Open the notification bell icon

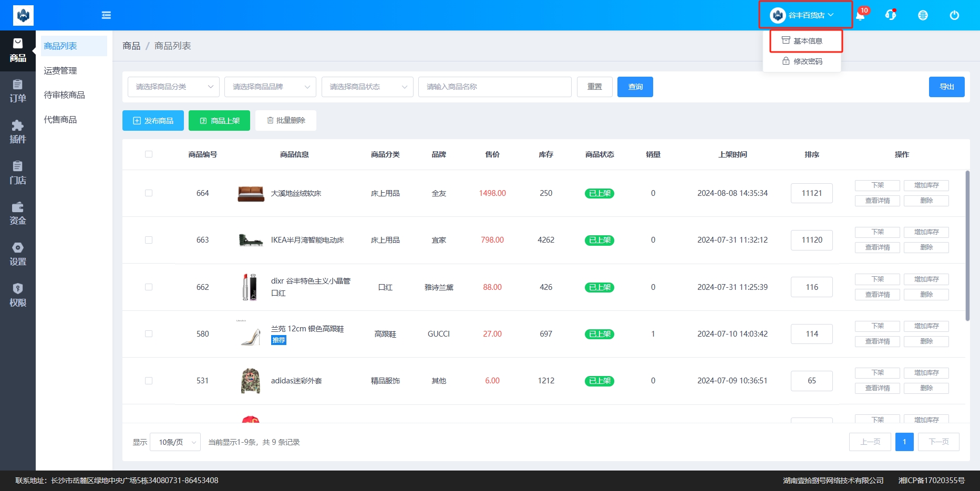pyautogui.click(x=860, y=15)
